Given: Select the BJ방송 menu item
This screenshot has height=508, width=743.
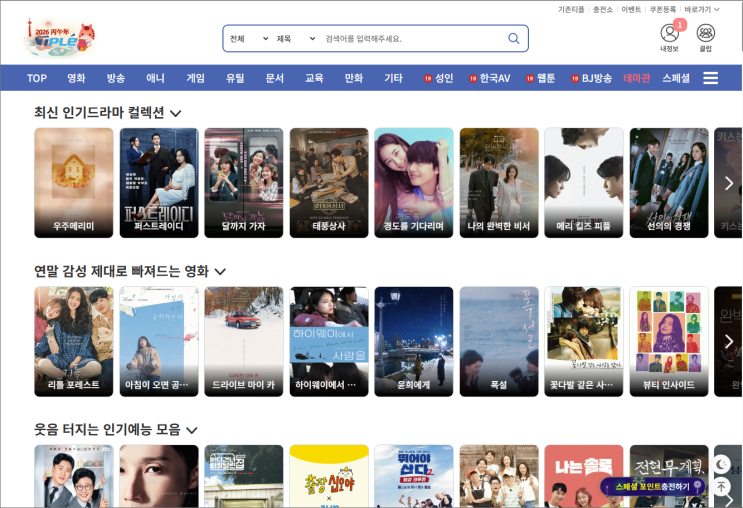Looking at the screenshot, I should coord(591,78).
